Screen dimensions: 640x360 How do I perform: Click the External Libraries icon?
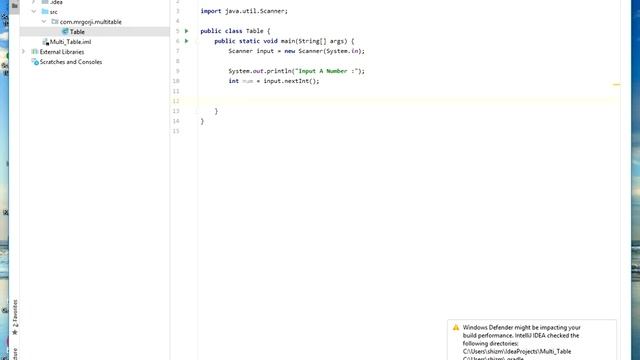pyautogui.click(x=35, y=52)
